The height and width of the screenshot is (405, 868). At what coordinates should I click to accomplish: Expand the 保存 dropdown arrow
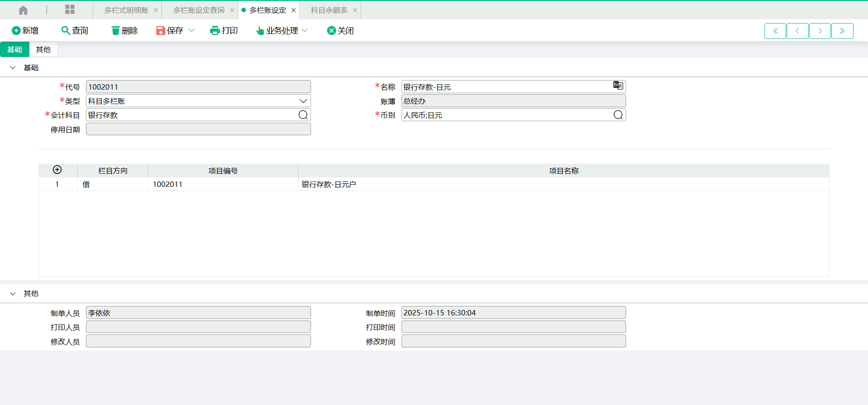point(191,30)
